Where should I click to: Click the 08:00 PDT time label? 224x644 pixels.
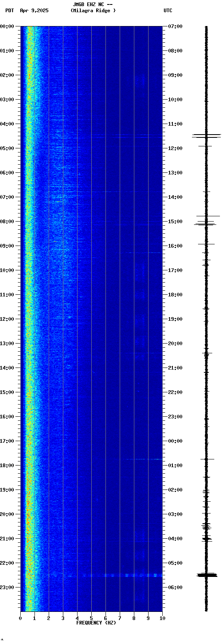coord(7,222)
